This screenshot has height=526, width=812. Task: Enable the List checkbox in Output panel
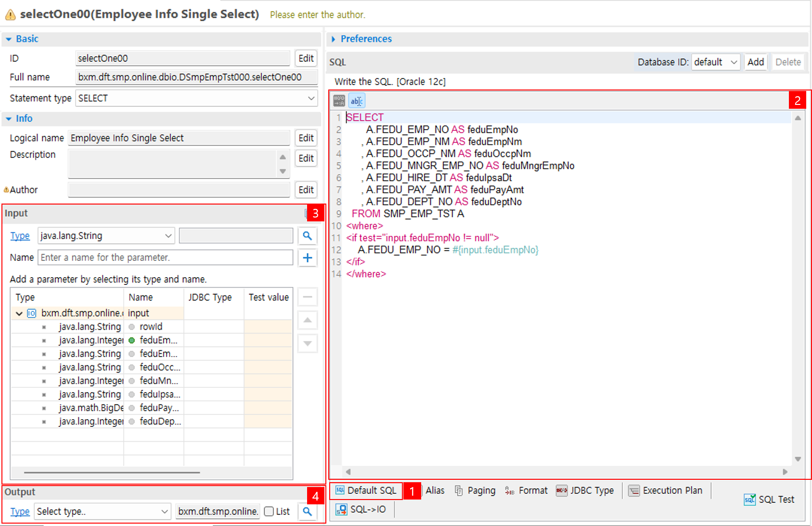(x=269, y=512)
